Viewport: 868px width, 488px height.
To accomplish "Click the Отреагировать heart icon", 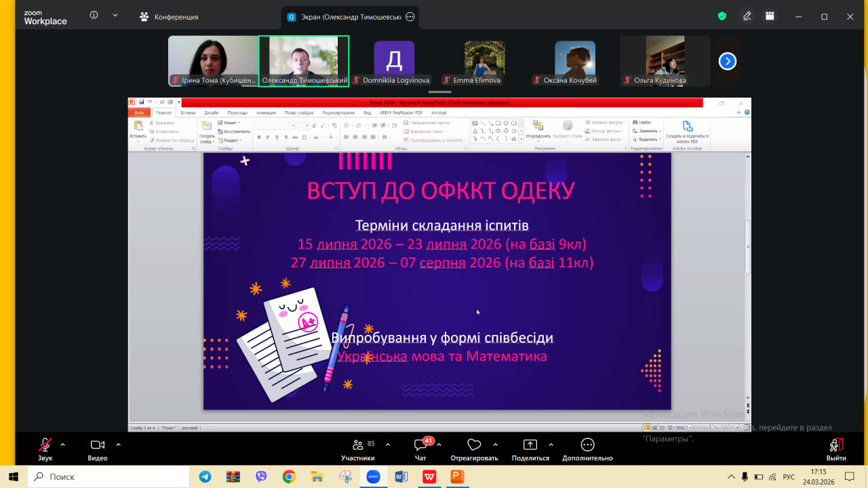I will pyautogui.click(x=474, y=445).
